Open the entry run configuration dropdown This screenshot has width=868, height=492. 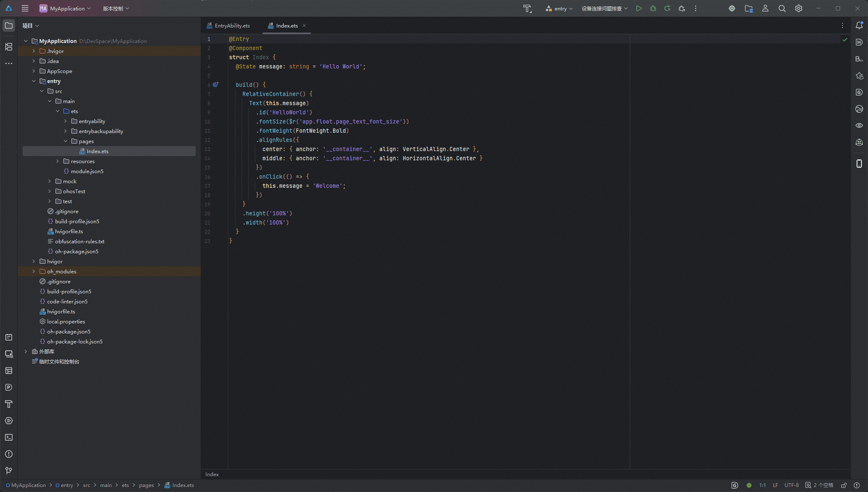(559, 8)
